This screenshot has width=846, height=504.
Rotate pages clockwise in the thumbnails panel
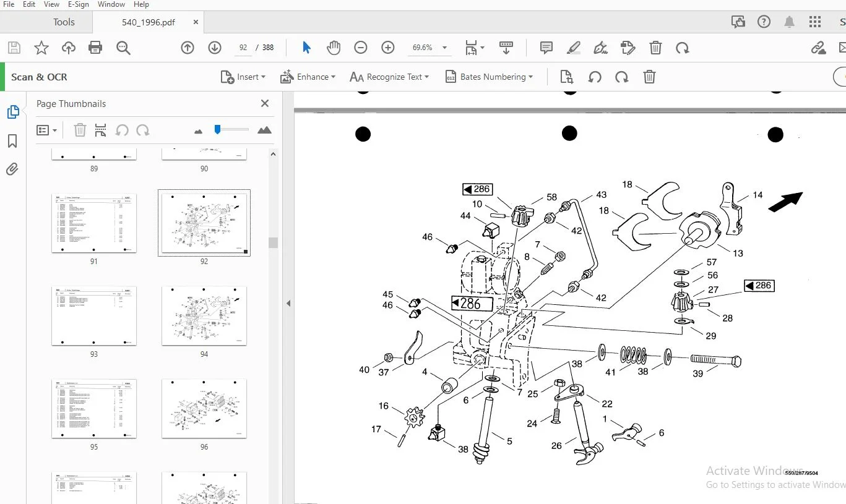[x=143, y=130]
